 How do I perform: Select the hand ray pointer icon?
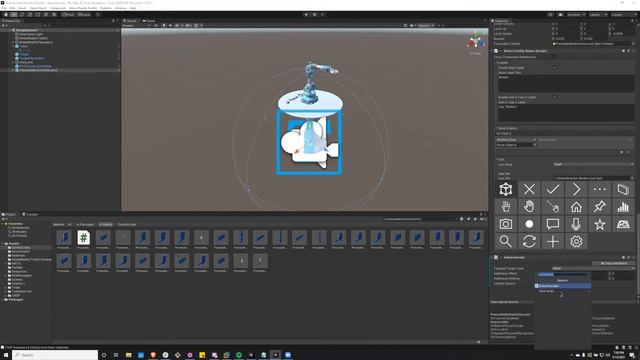click(553, 207)
